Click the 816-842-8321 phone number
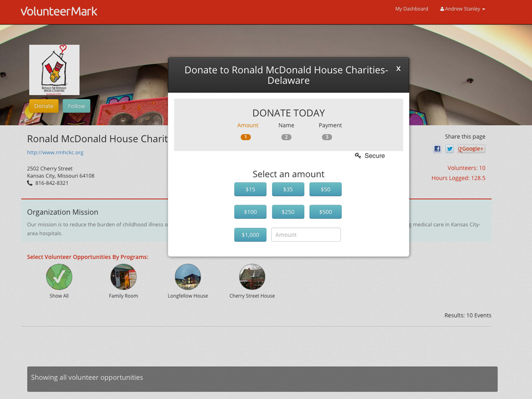 (x=52, y=183)
